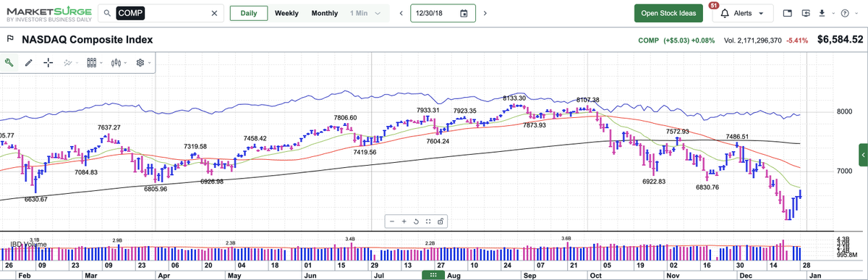Screen dimensions: 868x280
Task: Reset chart view with rotate icon
Action: click(416, 221)
